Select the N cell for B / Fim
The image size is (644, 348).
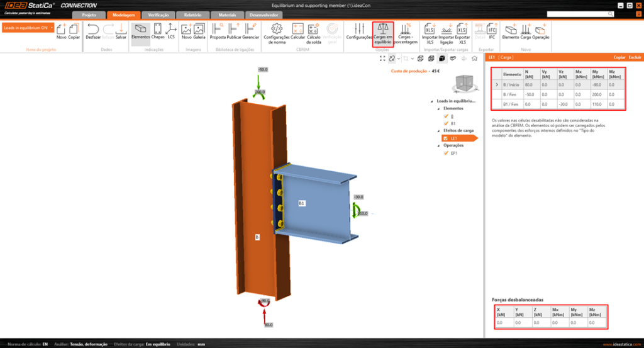pos(529,94)
